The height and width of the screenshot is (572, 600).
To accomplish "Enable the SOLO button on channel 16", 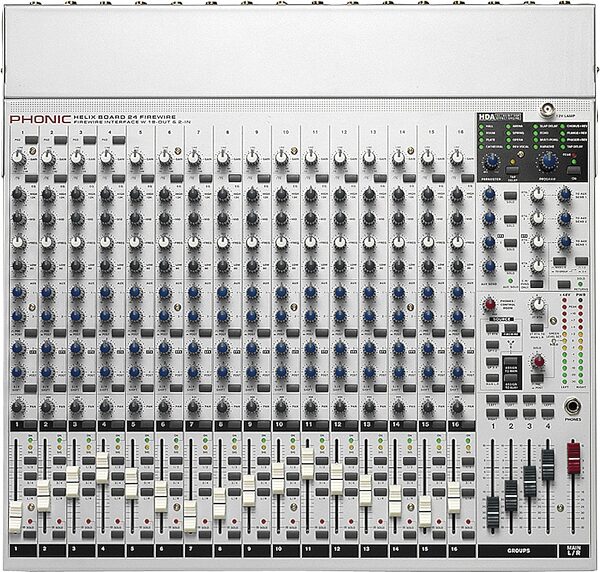I will tap(468, 534).
